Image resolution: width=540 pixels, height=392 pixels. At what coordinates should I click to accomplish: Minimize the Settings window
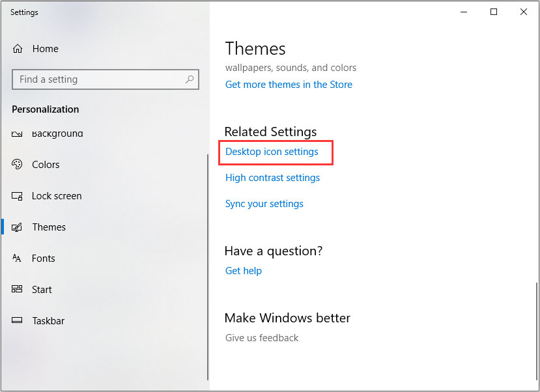[464, 12]
